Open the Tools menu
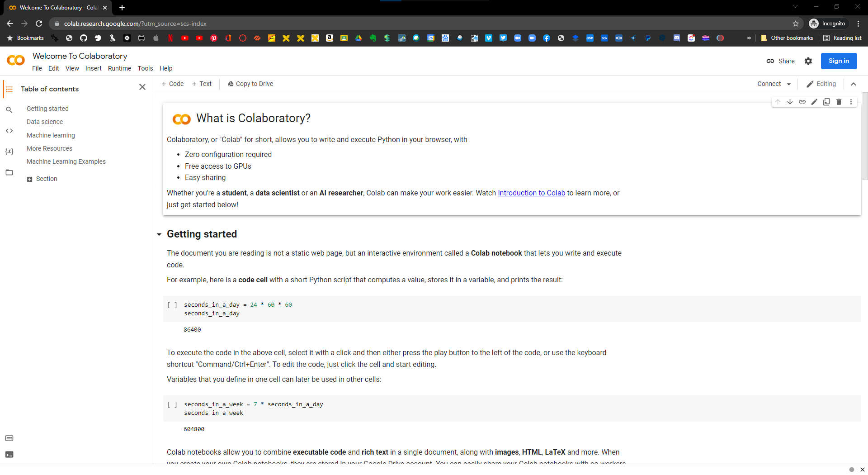The width and height of the screenshot is (868, 475). pyautogui.click(x=145, y=68)
